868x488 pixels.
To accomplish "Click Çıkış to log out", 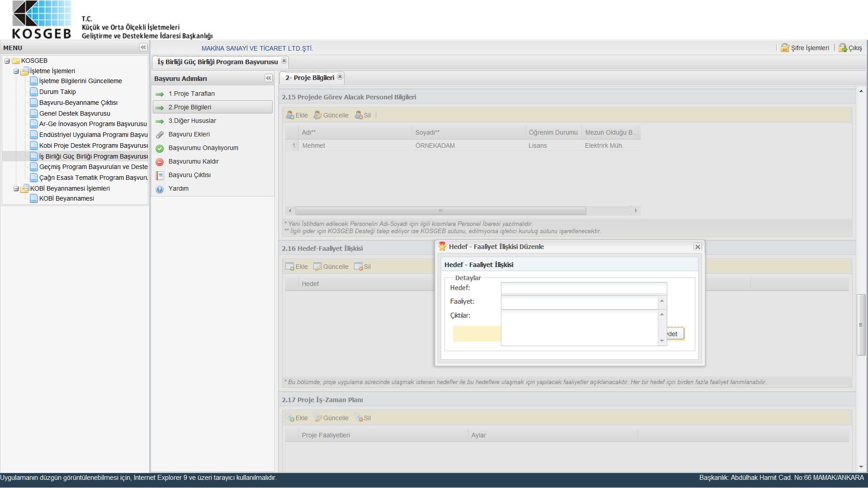I will click(x=850, y=48).
